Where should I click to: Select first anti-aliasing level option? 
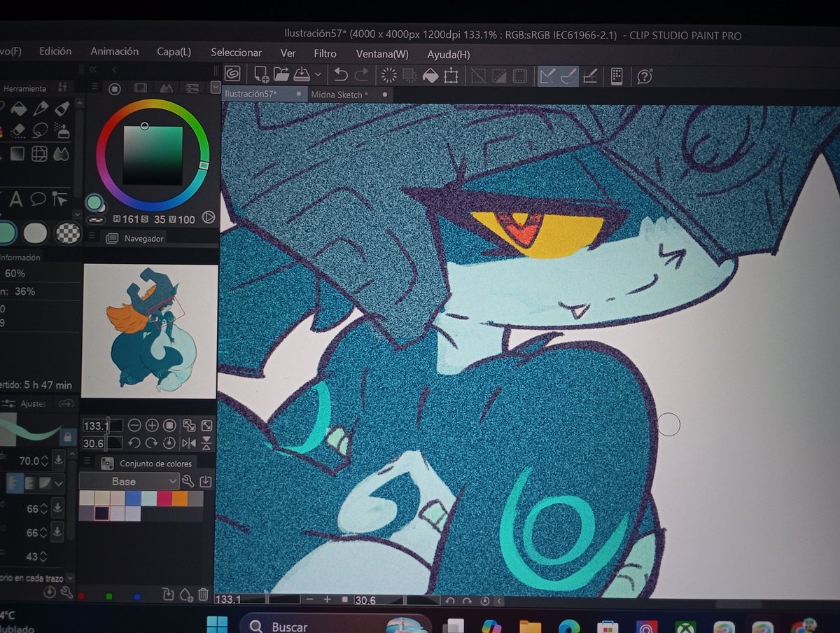(13, 482)
